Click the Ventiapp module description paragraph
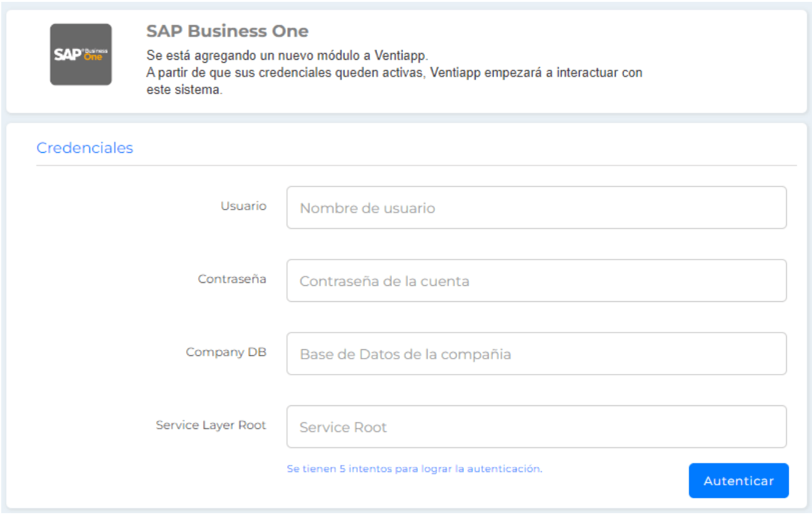This screenshot has width=812, height=515. 394,73
